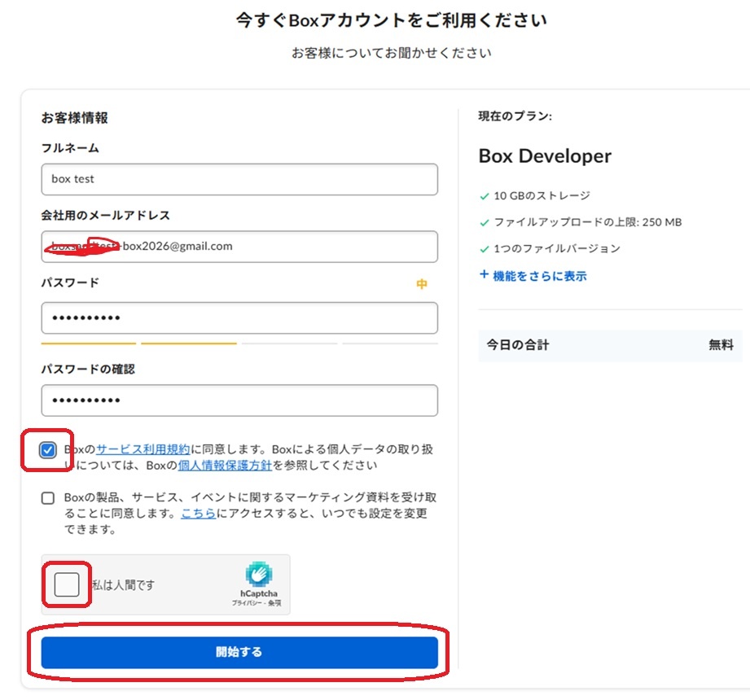Viewport: 750px width, 700px height.
Task: Open the 個人情報保護方針 link
Action: coord(225,466)
